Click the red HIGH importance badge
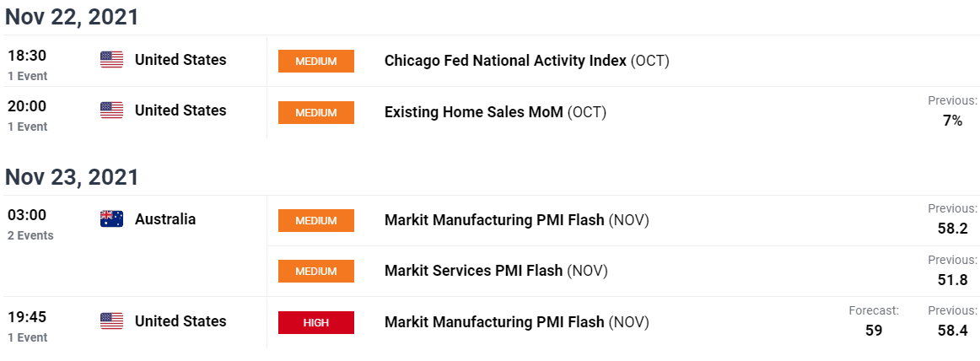980x361 pixels. click(316, 322)
